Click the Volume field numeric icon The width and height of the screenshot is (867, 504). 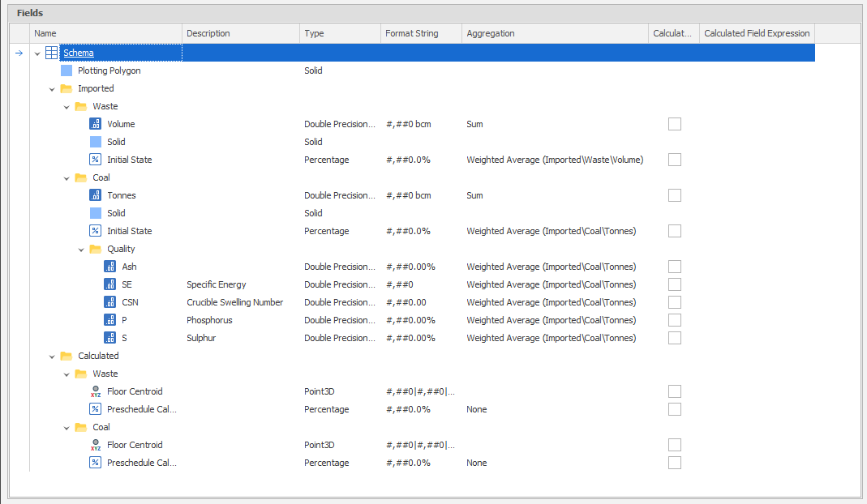pyautogui.click(x=96, y=124)
